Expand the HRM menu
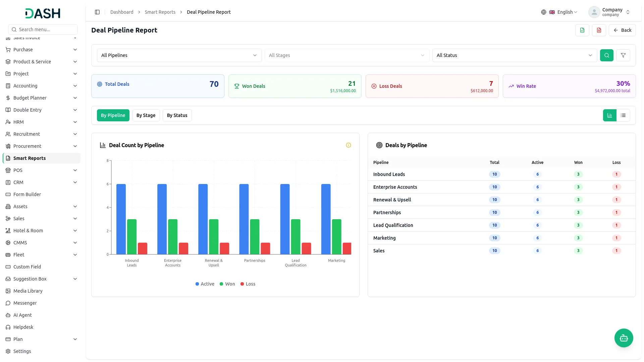The height and width of the screenshot is (362, 644). click(42, 122)
